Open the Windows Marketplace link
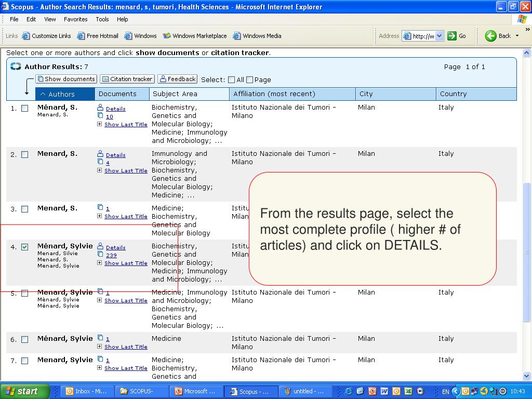The height and width of the screenshot is (399, 532). tap(195, 36)
